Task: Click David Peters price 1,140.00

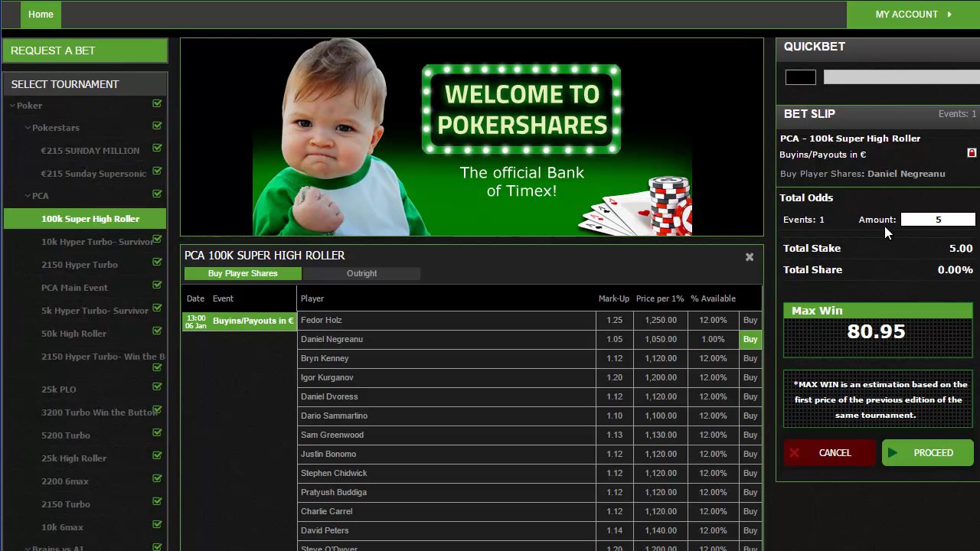Action: (660, 530)
